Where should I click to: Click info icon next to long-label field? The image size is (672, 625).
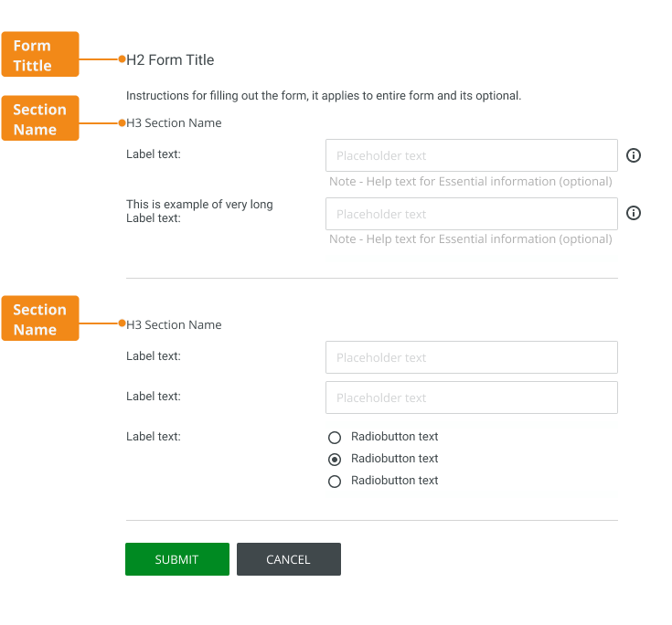pyautogui.click(x=634, y=213)
